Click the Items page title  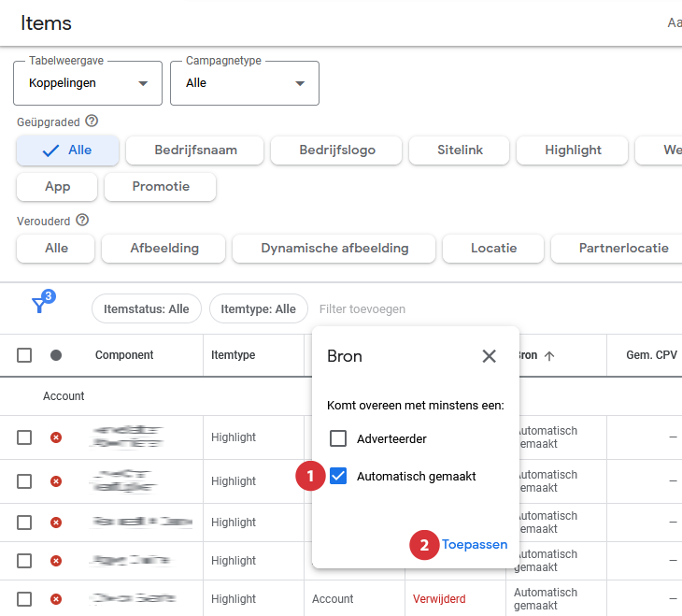[x=46, y=23]
